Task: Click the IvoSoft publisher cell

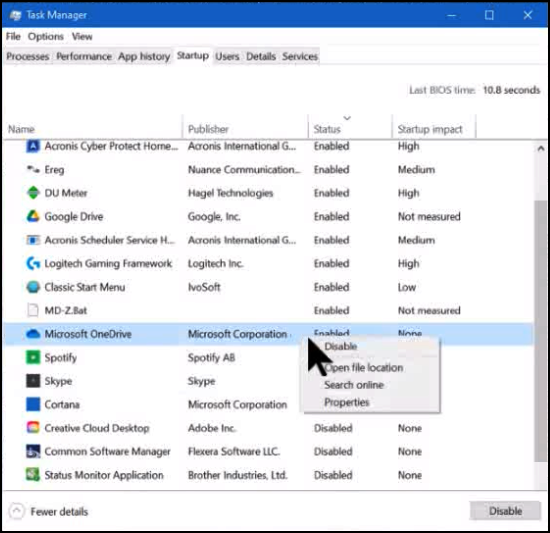Action: (204, 287)
